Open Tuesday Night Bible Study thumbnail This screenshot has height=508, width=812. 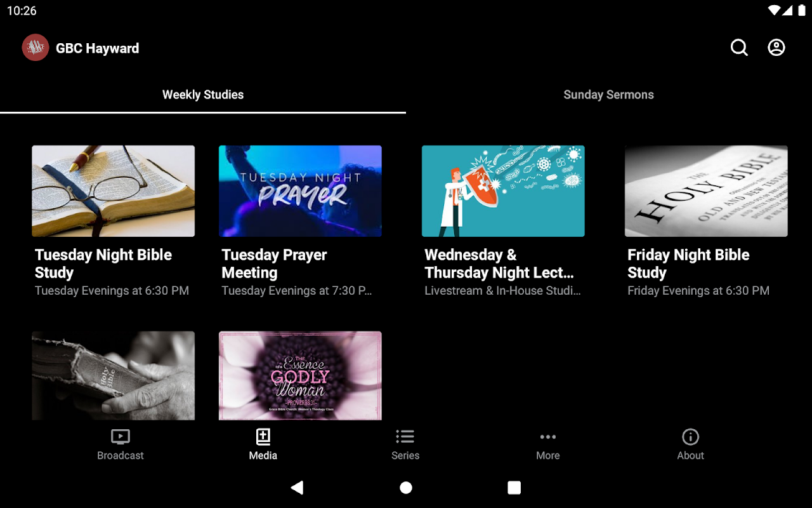tap(114, 191)
